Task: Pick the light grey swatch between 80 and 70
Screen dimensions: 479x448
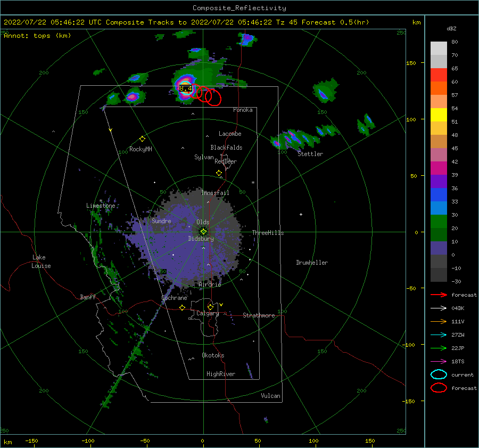Action: point(439,48)
